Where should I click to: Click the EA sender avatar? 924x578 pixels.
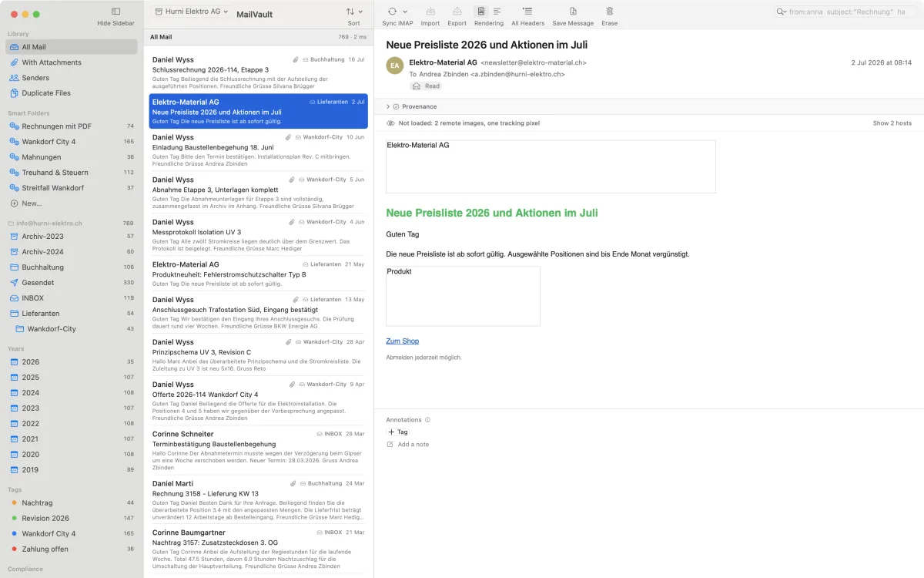click(x=395, y=66)
